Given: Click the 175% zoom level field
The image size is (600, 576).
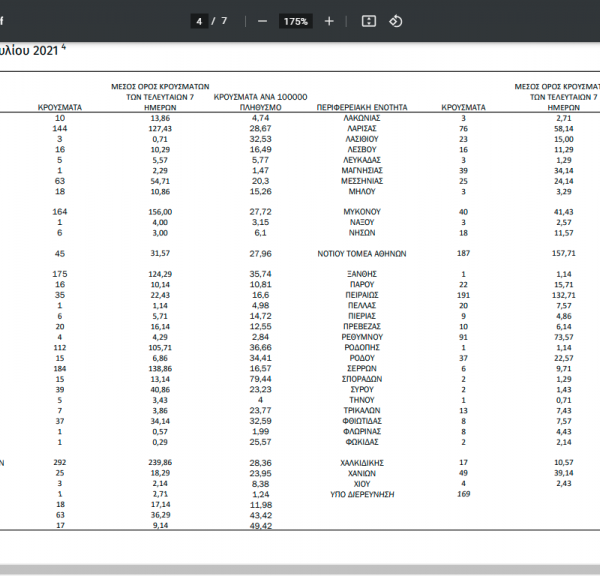Looking at the screenshot, I should (x=296, y=21).
